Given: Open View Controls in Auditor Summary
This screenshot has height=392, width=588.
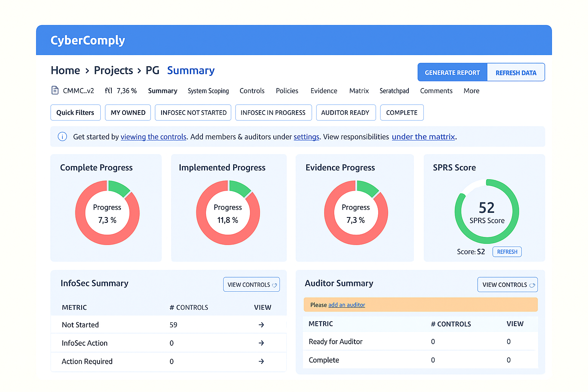Looking at the screenshot, I should (507, 284).
